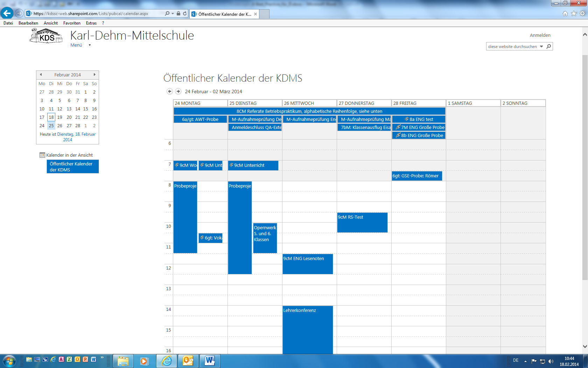This screenshot has height=368, width=588.
Task: Open the Extras menu
Action: coord(91,23)
